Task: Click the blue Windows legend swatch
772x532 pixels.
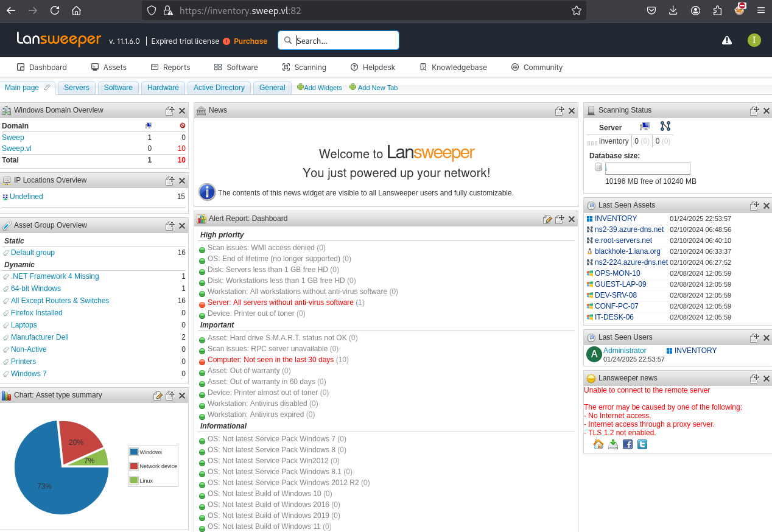Action: [134, 452]
